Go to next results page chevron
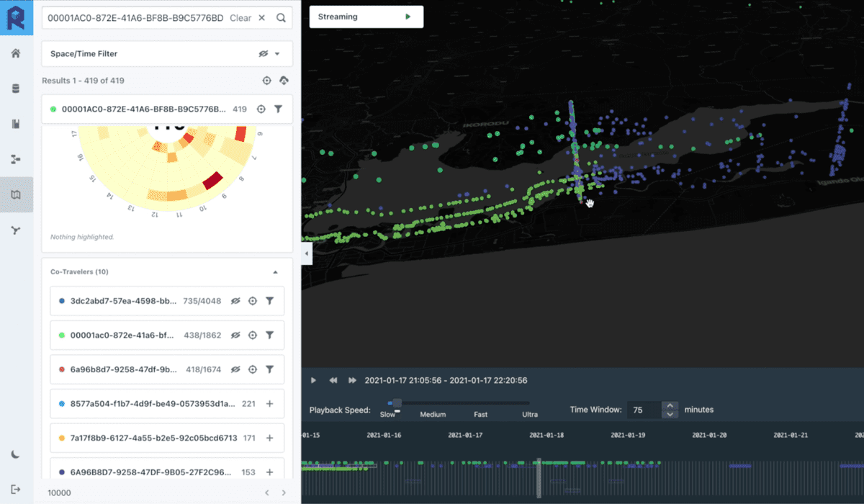The image size is (864, 504). (x=284, y=493)
